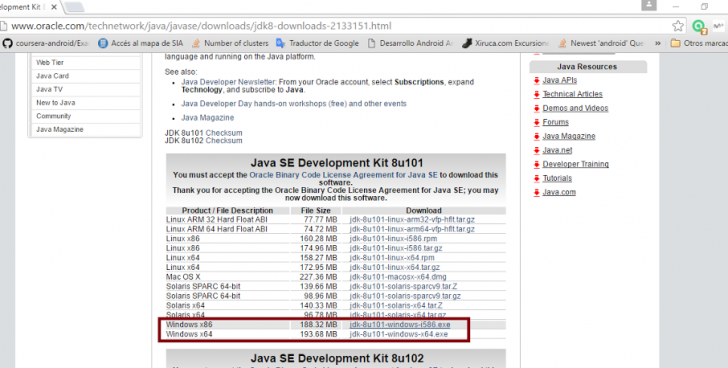This screenshot has width=728, height=368.
Task: Download jdk-8u101-macosx-x64.dmg
Action: point(398,277)
